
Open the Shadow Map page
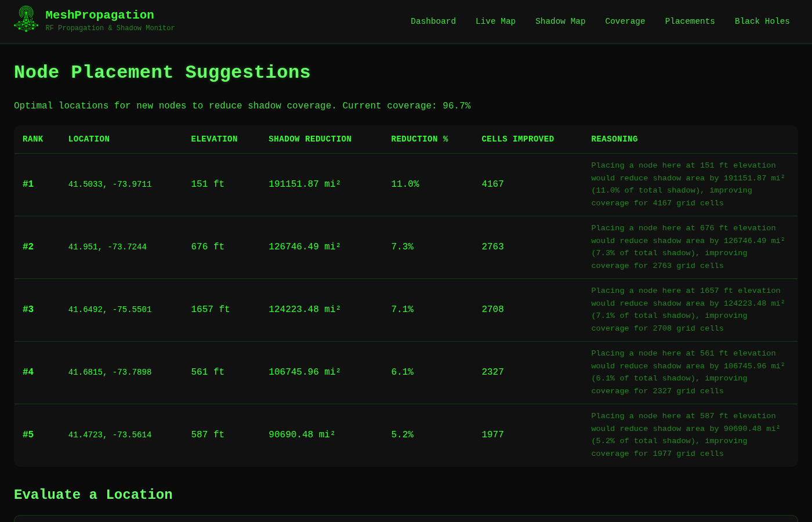560,21
